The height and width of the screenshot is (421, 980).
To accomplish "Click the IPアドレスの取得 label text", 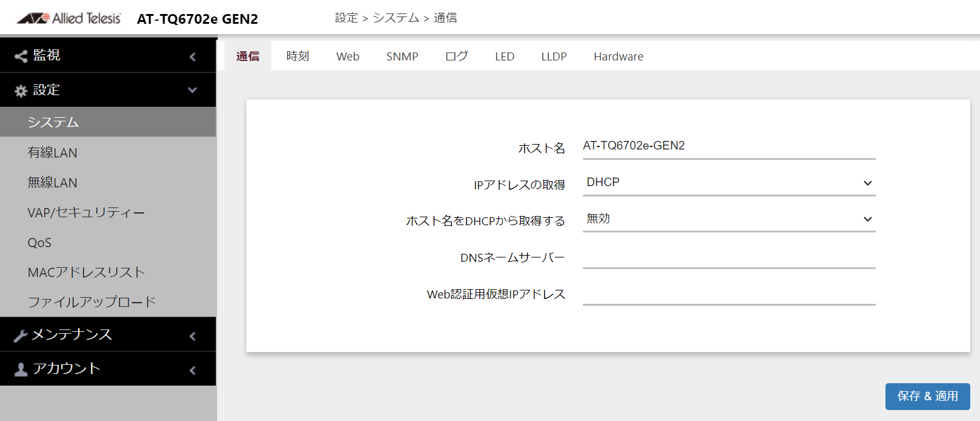I will tap(520, 184).
